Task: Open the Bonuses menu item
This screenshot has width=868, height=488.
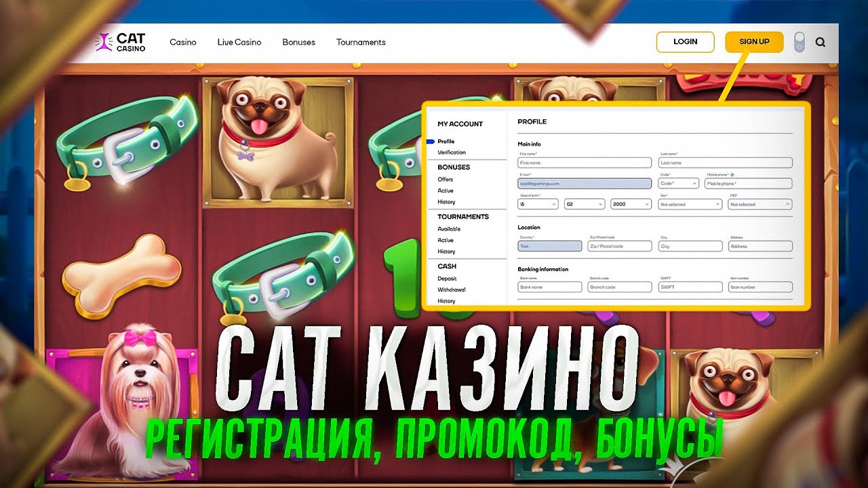Action: click(x=299, y=42)
